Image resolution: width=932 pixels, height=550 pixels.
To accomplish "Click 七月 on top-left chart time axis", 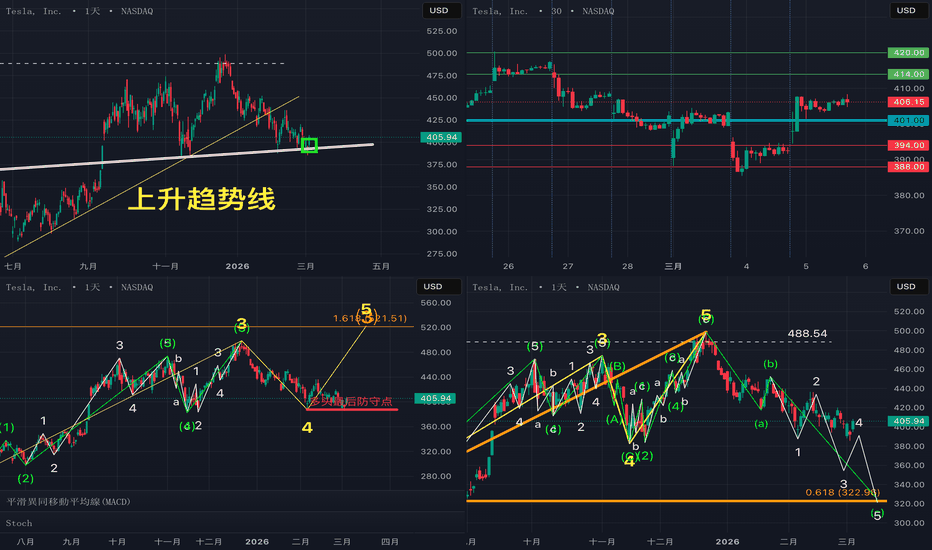I will point(13,266).
